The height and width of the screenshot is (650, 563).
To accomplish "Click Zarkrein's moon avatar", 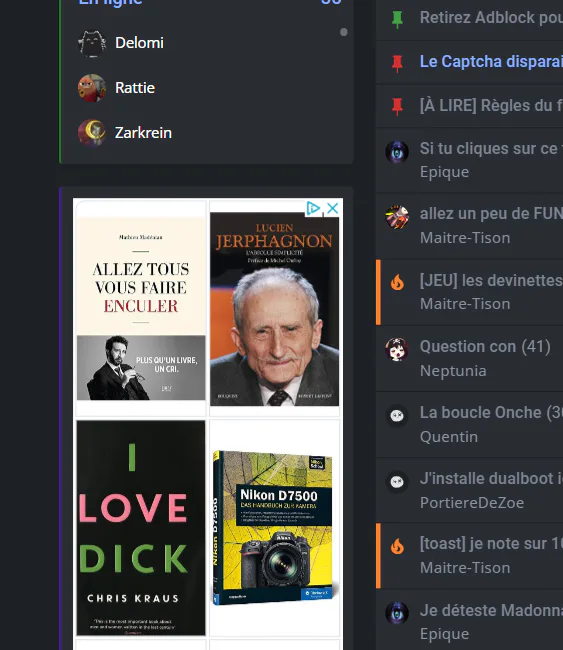I will pos(92,133).
